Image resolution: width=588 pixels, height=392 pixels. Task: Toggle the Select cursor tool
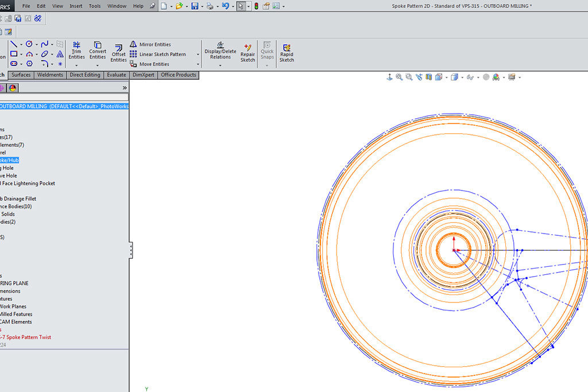coord(241,6)
